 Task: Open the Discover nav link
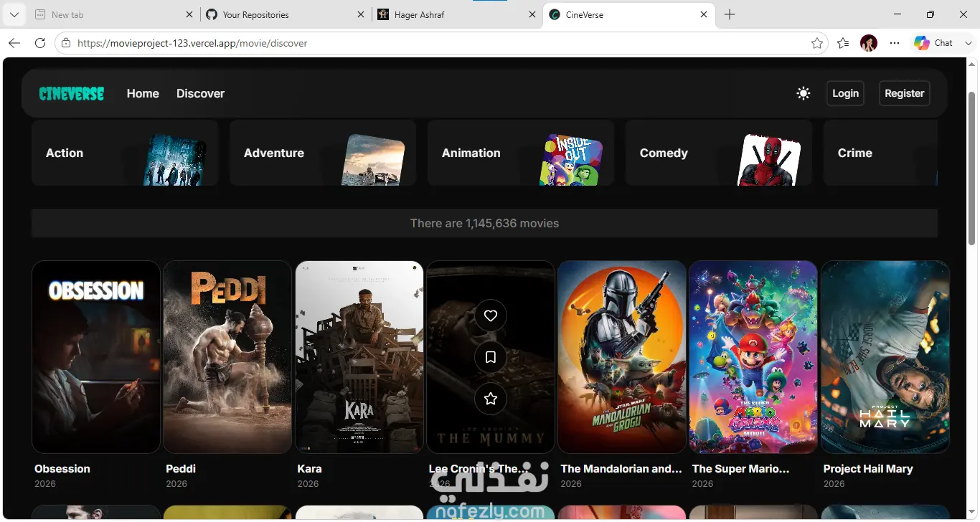tap(200, 93)
